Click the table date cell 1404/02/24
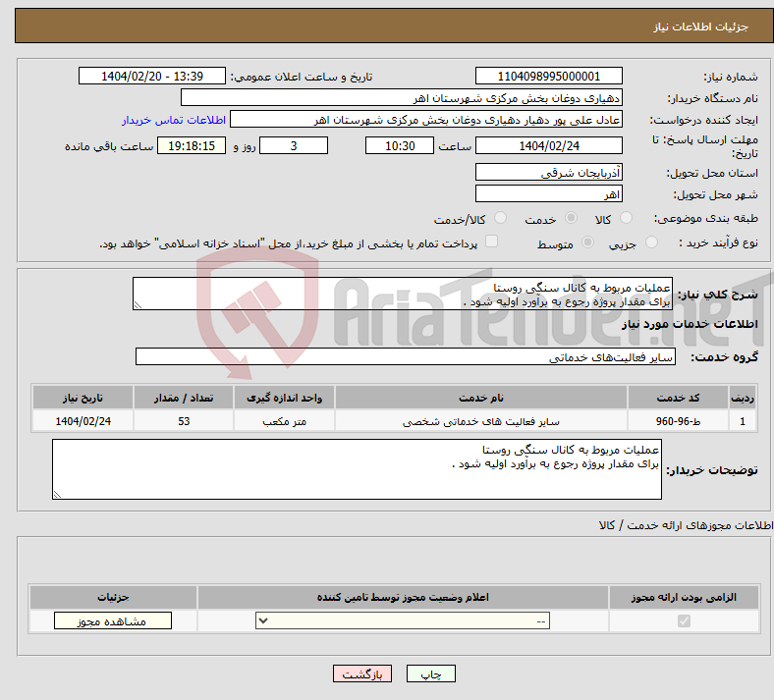Image resolution: width=774 pixels, height=700 pixels. (83, 421)
